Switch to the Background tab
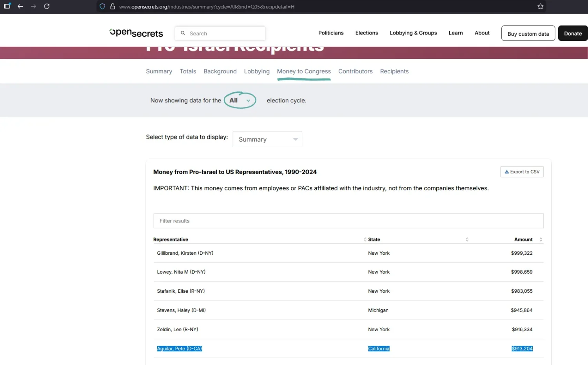 (220, 71)
